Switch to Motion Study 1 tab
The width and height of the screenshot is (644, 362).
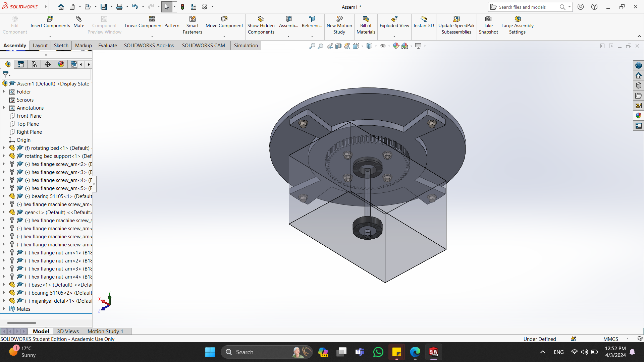(105, 331)
